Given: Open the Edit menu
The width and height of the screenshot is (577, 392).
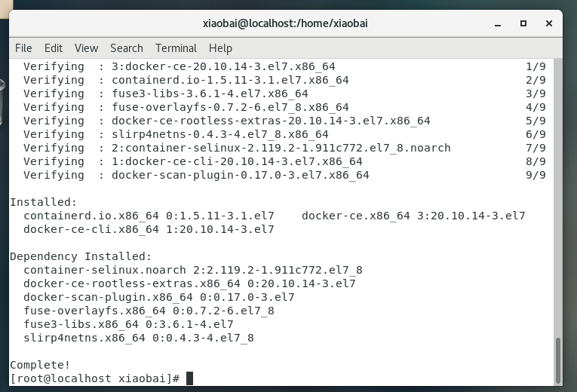Looking at the screenshot, I should [x=53, y=48].
